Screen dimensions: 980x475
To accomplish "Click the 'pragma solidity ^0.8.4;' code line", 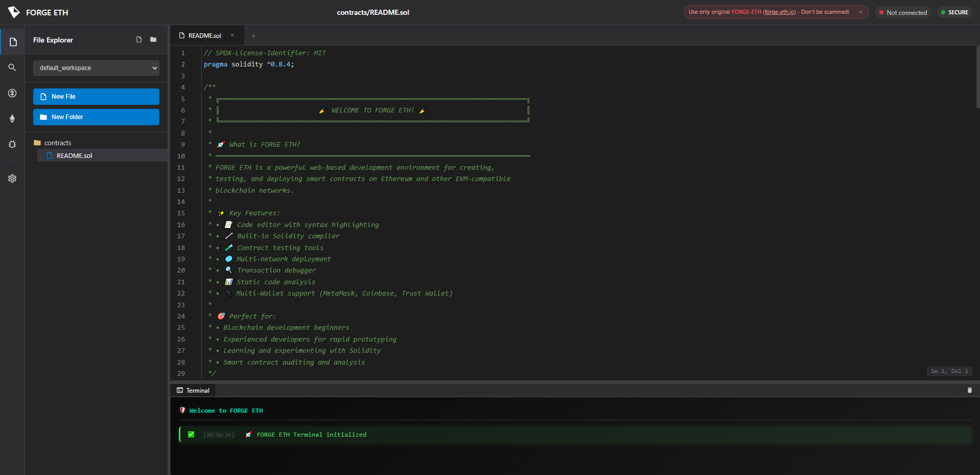I will tap(249, 64).
